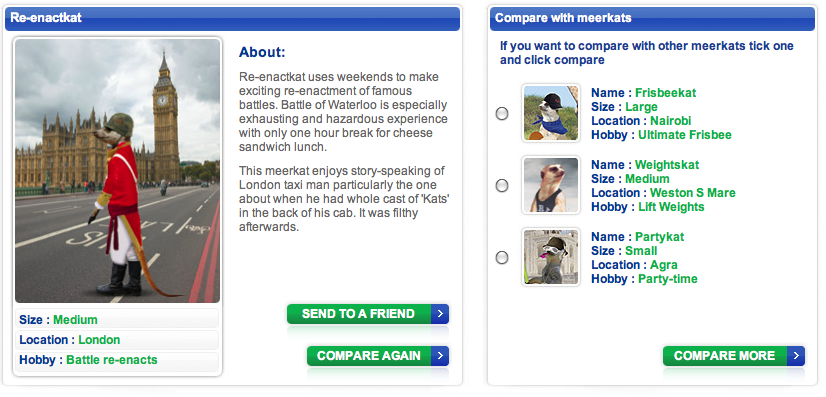Select the Partykat radio button
The image size is (826, 397).
(502, 257)
